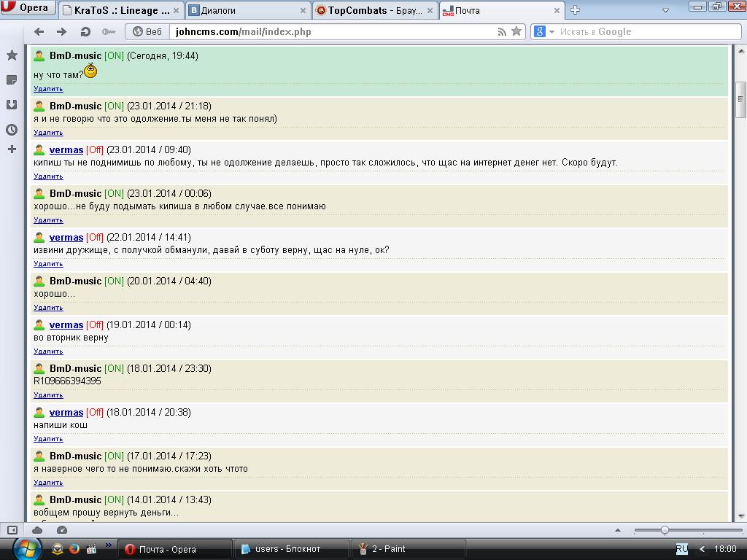Adjust the page zoom slider

[x=665, y=530]
